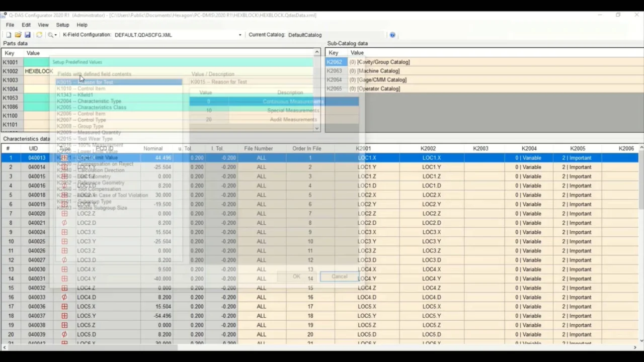Open the arrow beside the magnifier icon
The height and width of the screenshot is (362, 644).
point(56,35)
